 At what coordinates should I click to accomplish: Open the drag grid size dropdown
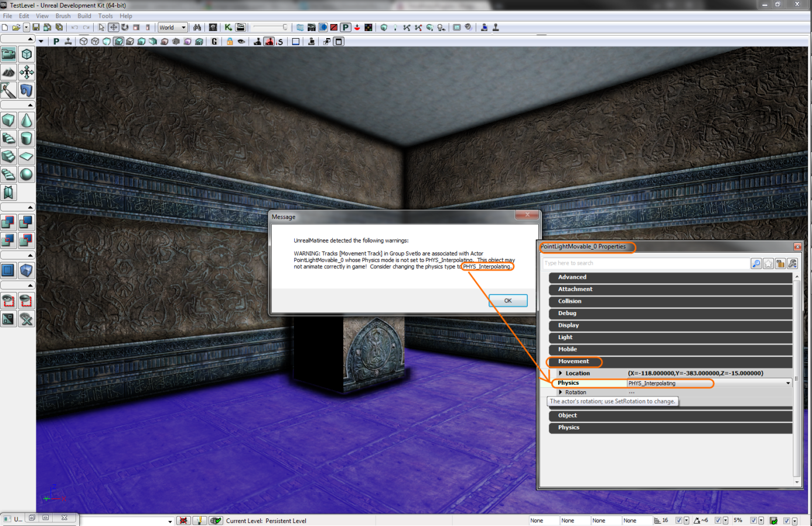[686, 520]
